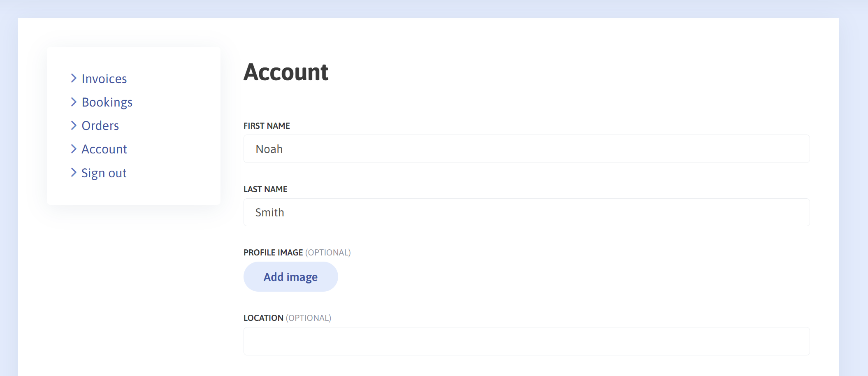868x376 pixels.
Task: Open the Invoices link in sidebar
Action: (104, 79)
